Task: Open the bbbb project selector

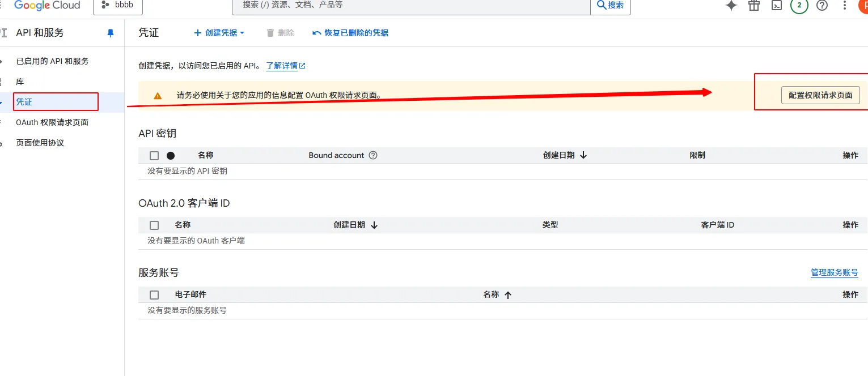Action: tap(118, 5)
